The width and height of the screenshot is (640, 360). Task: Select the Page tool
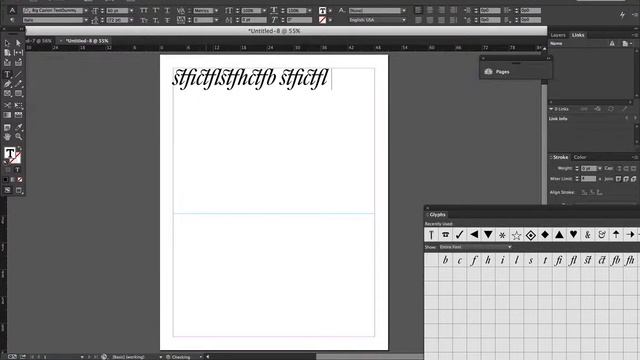point(7,53)
